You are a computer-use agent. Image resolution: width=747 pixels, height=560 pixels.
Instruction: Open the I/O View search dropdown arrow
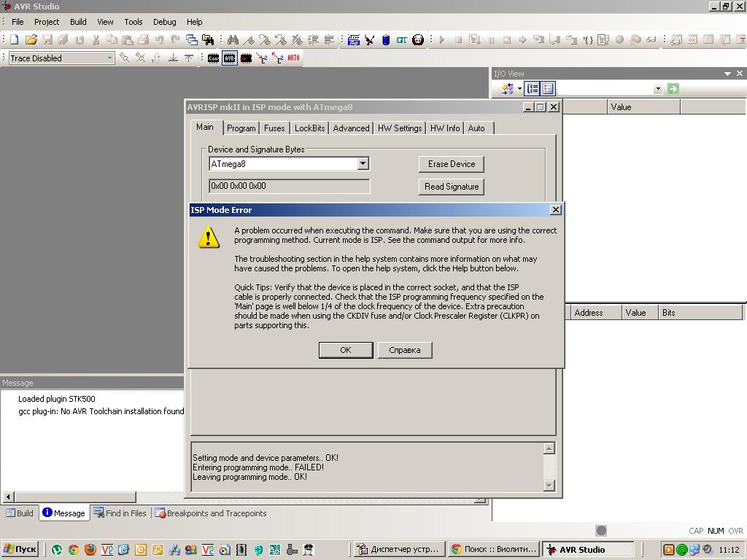(x=658, y=89)
